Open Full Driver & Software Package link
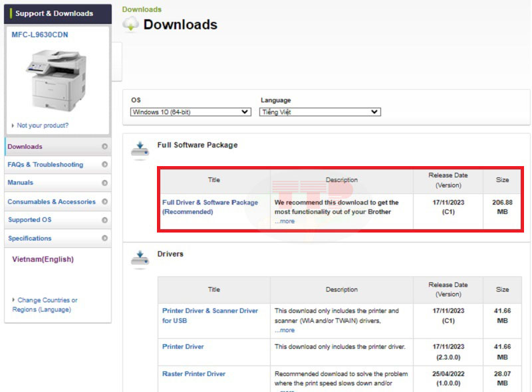532x392 pixels. tap(209, 207)
